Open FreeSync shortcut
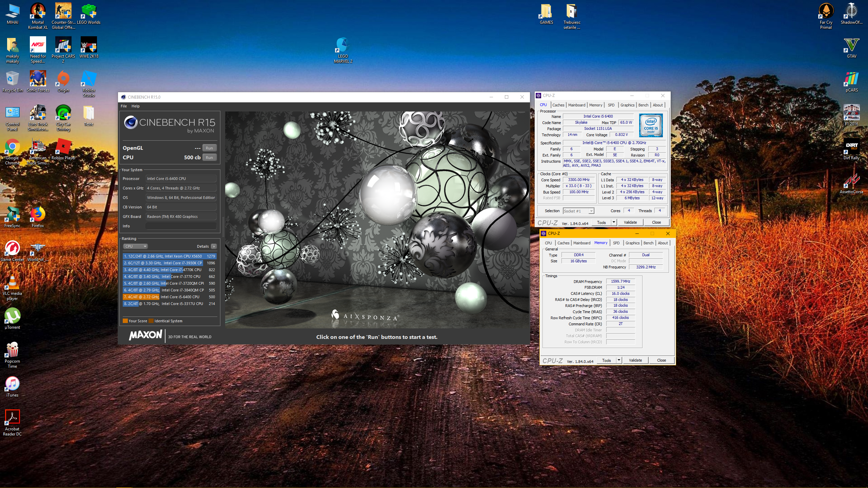 click(x=12, y=217)
